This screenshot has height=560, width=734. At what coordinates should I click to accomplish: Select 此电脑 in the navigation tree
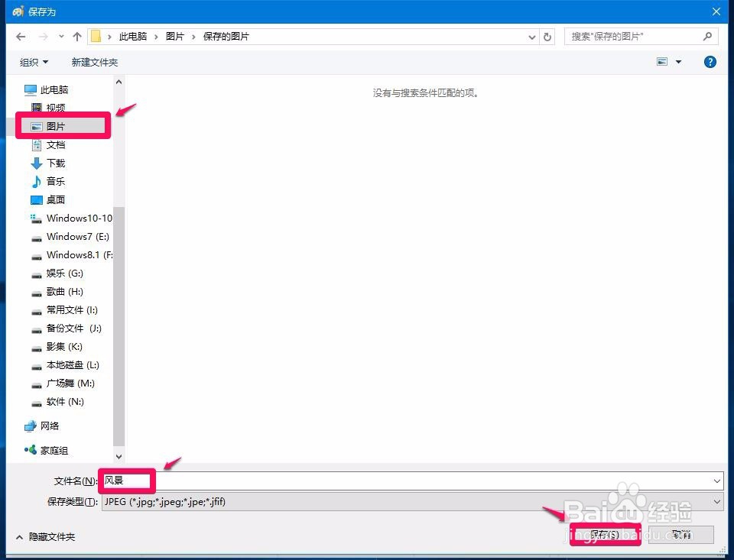tap(54, 89)
